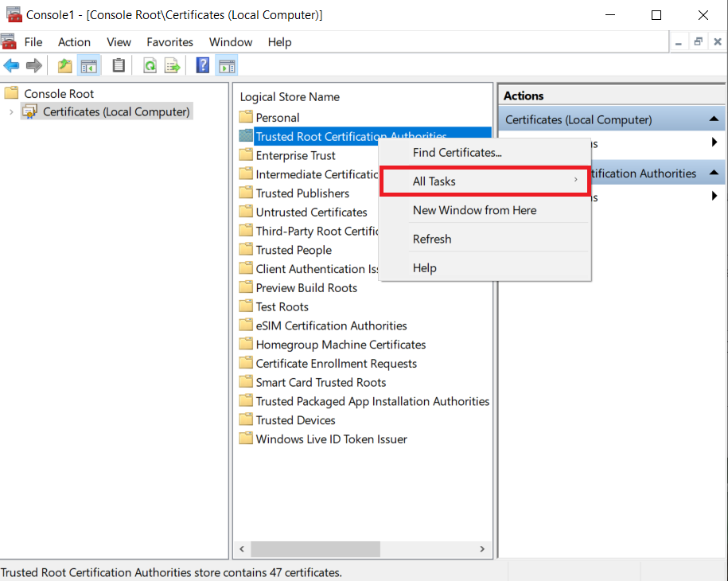Click the Console Root folder icon
This screenshot has height=581, width=728.
coord(12,93)
